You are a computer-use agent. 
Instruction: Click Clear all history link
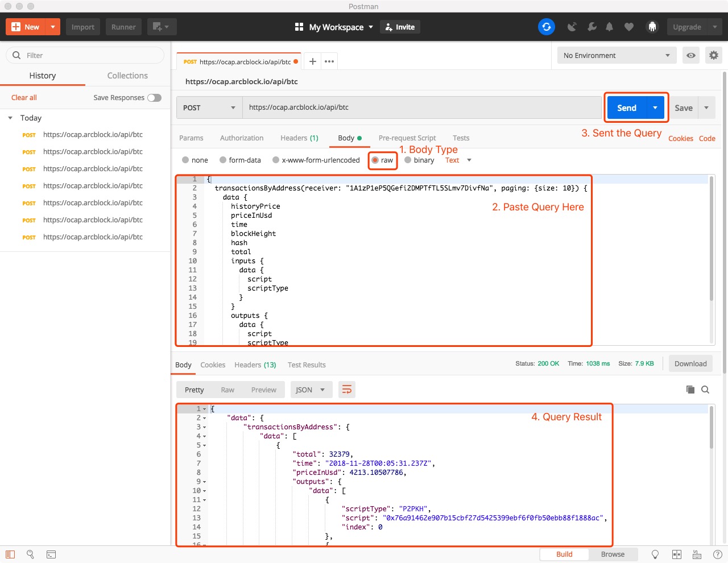pos(24,98)
